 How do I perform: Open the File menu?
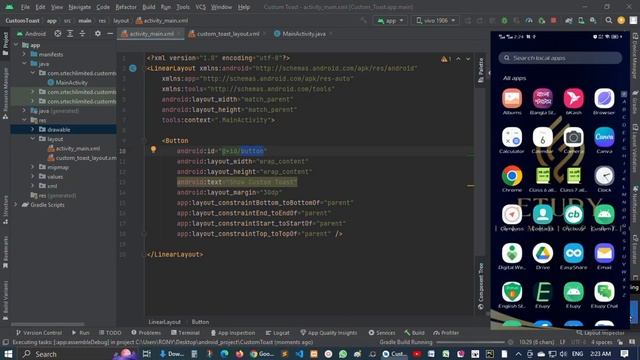(25, 7)
